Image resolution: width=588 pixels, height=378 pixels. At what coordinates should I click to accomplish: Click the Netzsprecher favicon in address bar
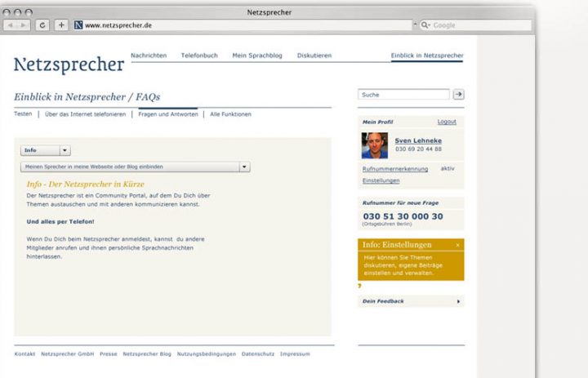click(x=78, y=25)
